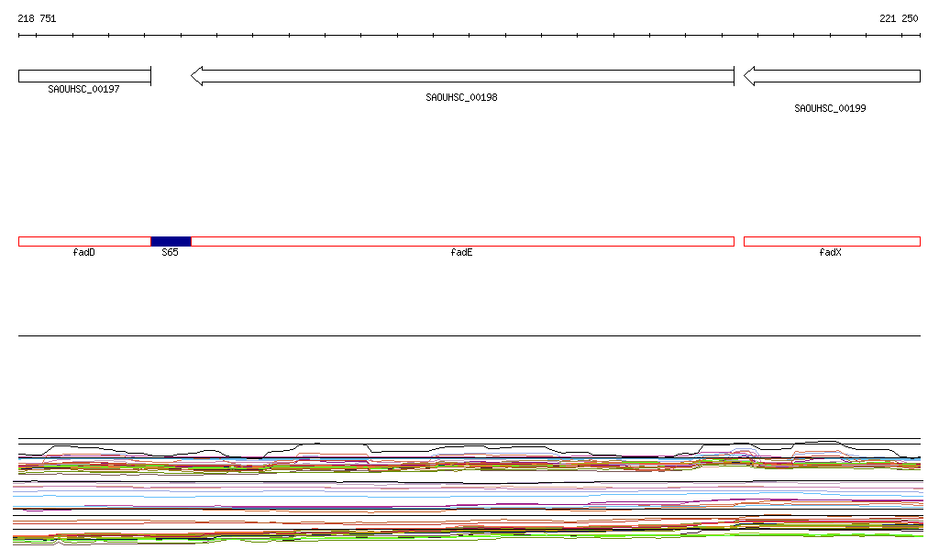This screenshot has height=560, width=939.
Task: Select the blue S65 segment
Action: (171, 242)
